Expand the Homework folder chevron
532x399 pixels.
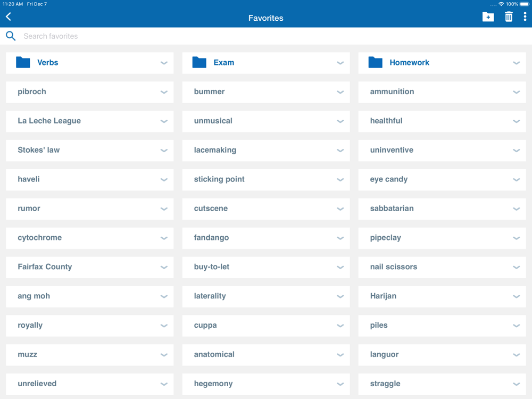(x=517, y=63)
